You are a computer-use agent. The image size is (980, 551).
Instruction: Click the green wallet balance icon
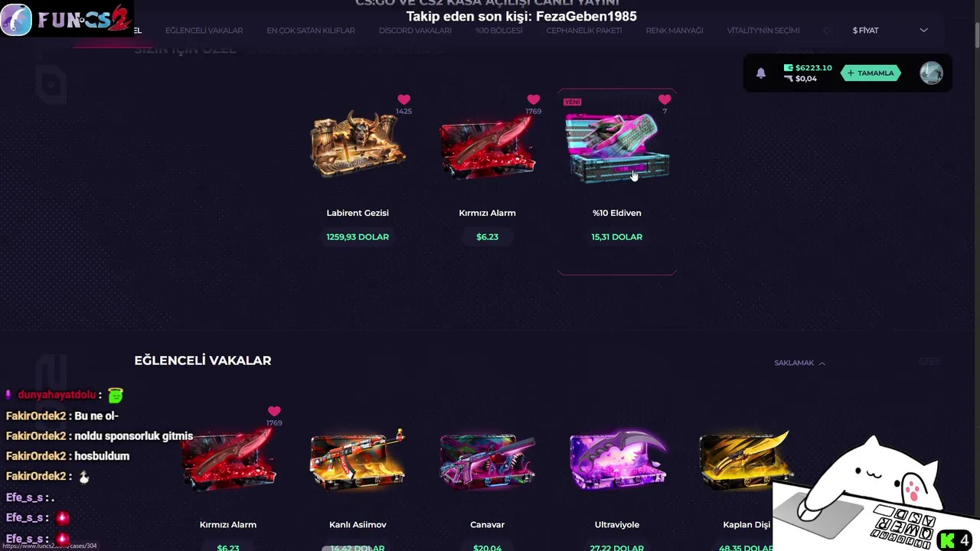pos(788,67)
